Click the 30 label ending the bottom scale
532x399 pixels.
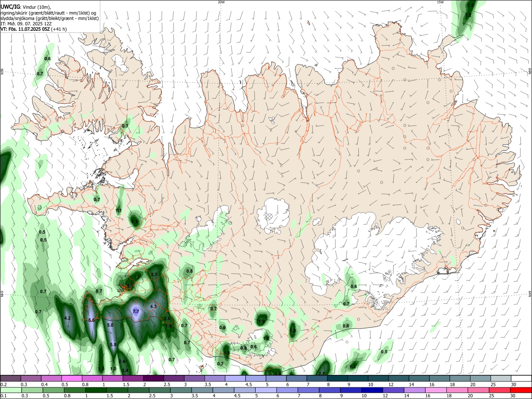[x=513, y=396]
